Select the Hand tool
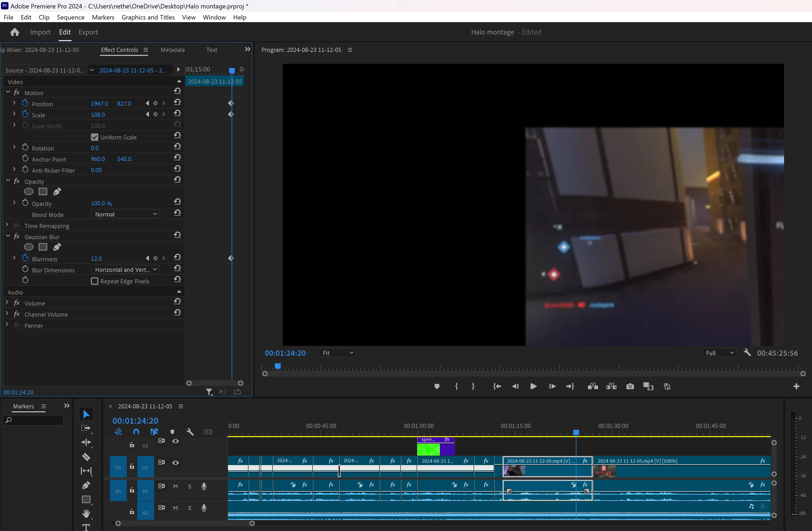Viewport: 812px width, 531px height. [x=86, y=513]
